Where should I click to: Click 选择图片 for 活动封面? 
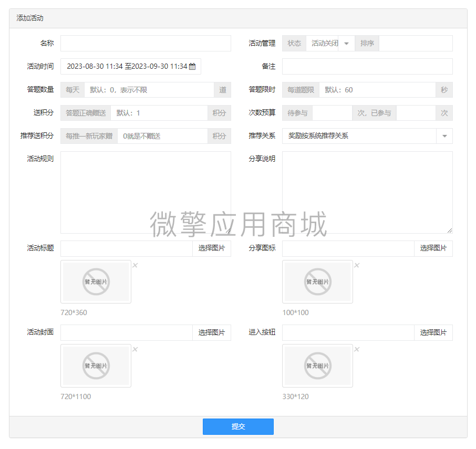pyautogui.click(x=212, y=332)
